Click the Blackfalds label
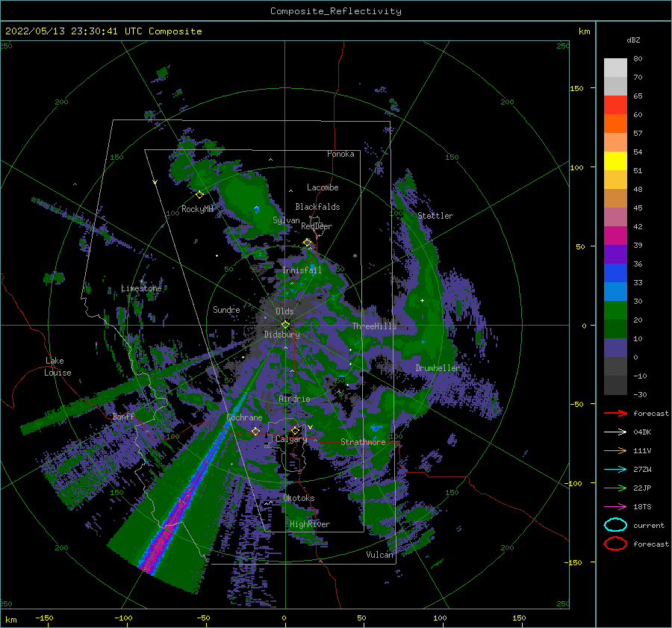The height and width of the screenshot is (628, 672). point(317,207)
